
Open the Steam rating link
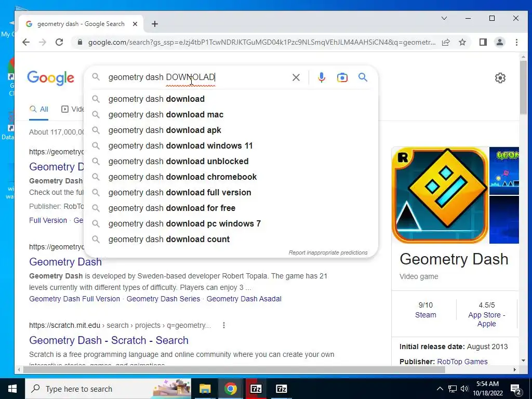pyautogui.click(x=425, y=315)
